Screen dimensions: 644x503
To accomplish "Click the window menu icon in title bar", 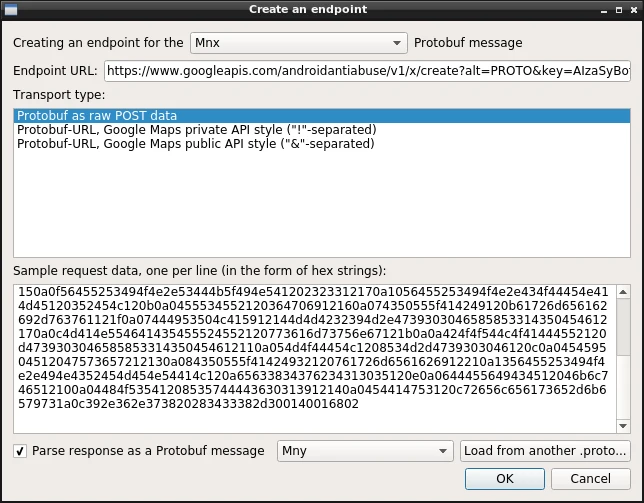I will tap(11, 9).
